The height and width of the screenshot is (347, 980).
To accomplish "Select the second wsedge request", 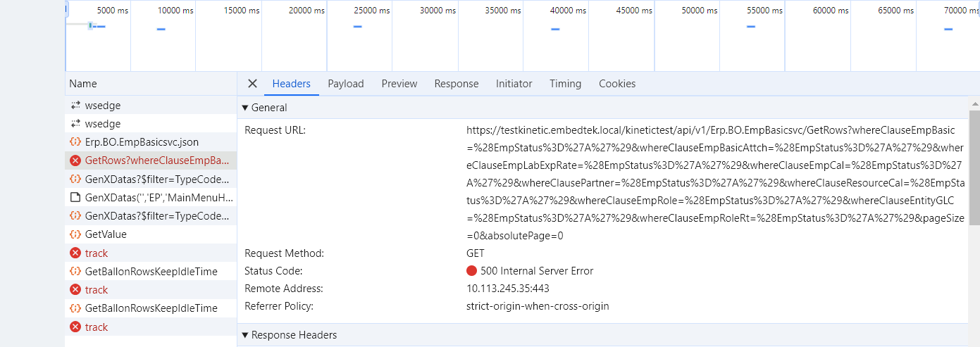I will point(151,124).
